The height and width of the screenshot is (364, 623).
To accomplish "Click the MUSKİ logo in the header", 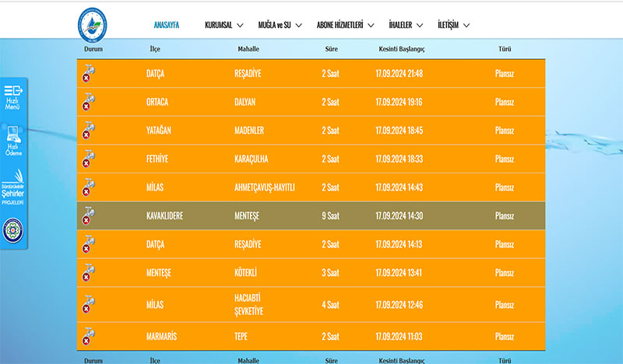I will pos(98,26).
